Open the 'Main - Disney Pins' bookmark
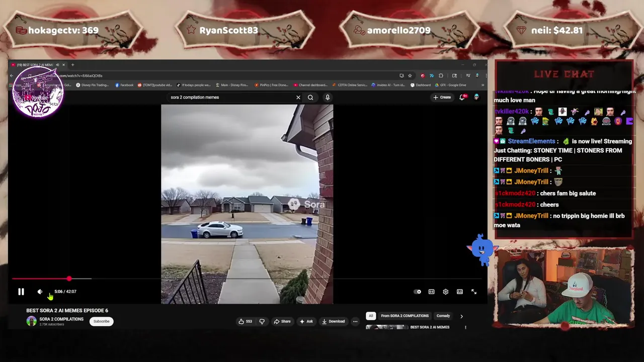Image resolution: width=644 pixels, height=362 pixels. tap(232, 85)
